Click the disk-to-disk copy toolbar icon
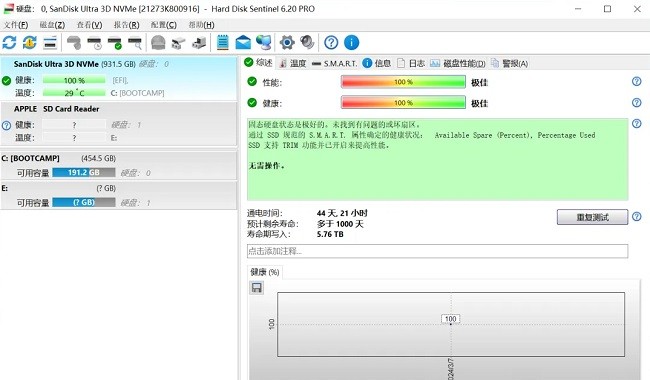 click(179, 43)
